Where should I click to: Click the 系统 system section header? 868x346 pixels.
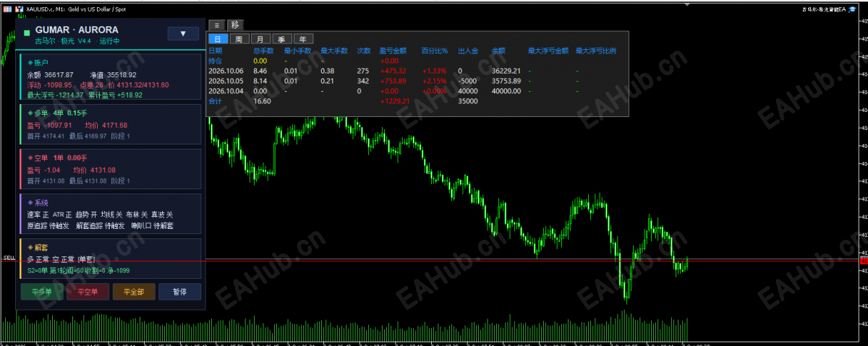pyautogui.click(x=38, y=203)
